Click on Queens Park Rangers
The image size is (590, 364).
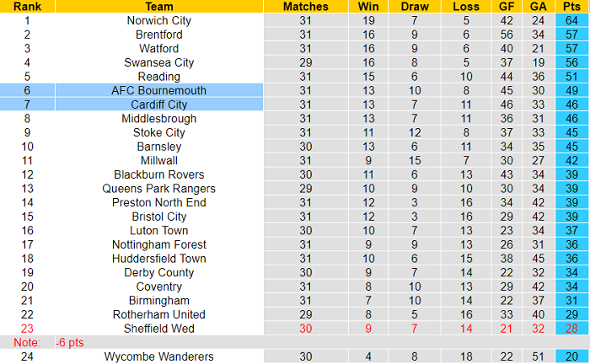click(158, 188)
